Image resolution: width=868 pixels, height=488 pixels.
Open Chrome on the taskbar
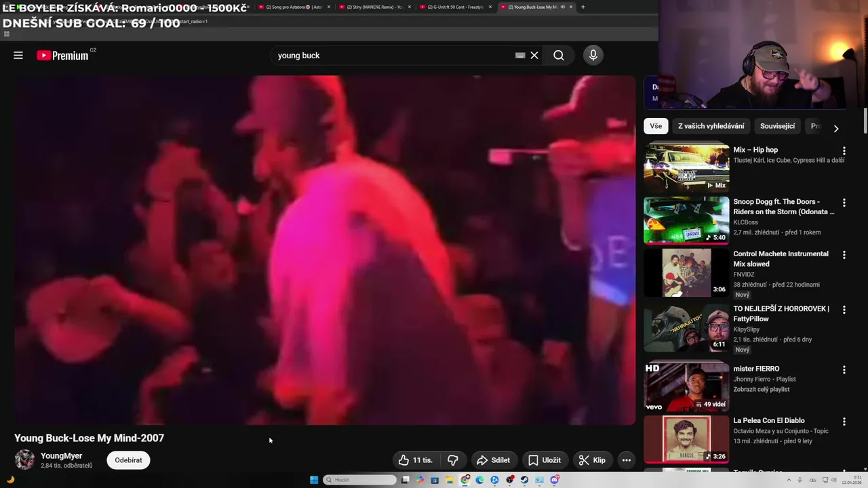tap(465, 480)
